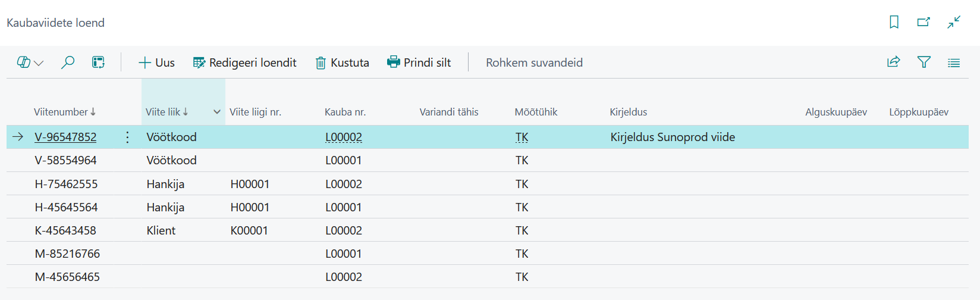Screen dimensions: 980x300
Task: Collapse the page with arrows icon
Action: click(x=954, y=22)
